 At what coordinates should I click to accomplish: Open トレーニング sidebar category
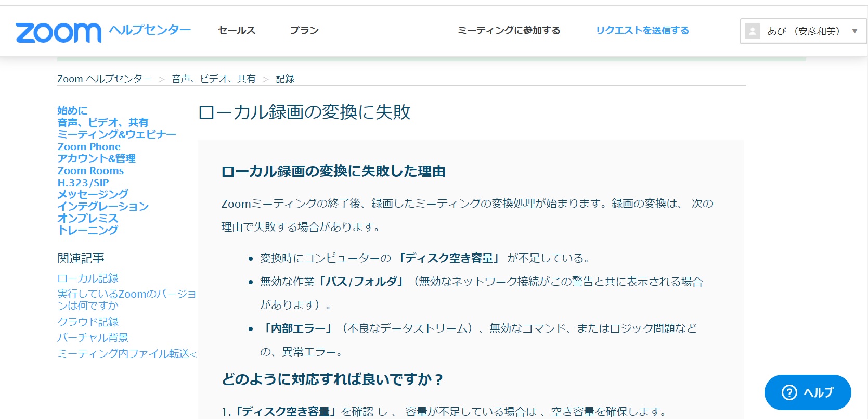coord(88,230)
